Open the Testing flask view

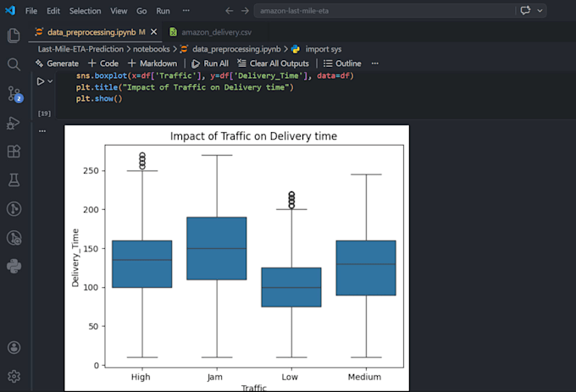point(14,179)
